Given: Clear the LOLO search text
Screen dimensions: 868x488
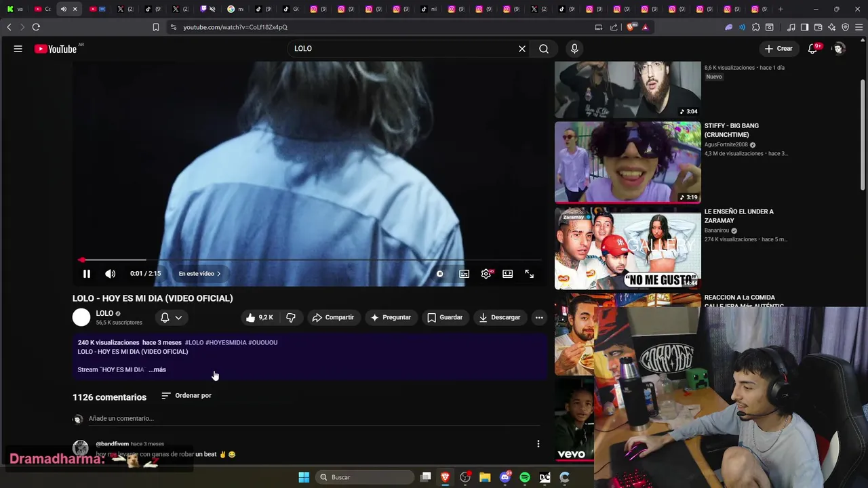Looking at the screenshot, I should pos(522,49).
